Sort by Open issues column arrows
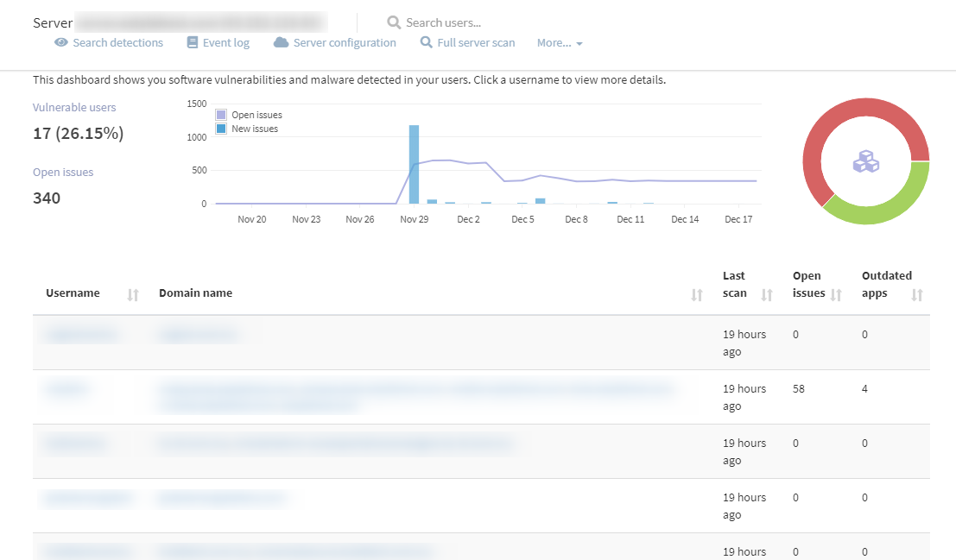This screenshot has width=956, height=560. click(x=836, y=295)
